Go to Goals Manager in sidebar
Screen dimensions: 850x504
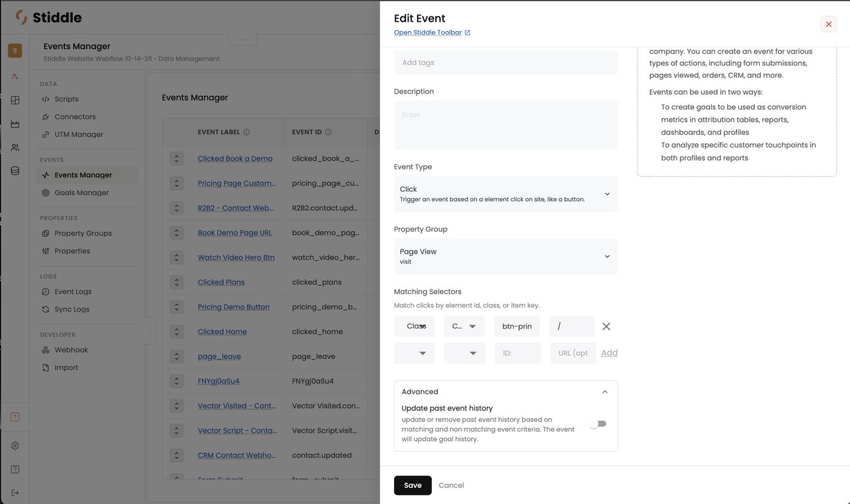pyautogui.click(x=81, y=192)
